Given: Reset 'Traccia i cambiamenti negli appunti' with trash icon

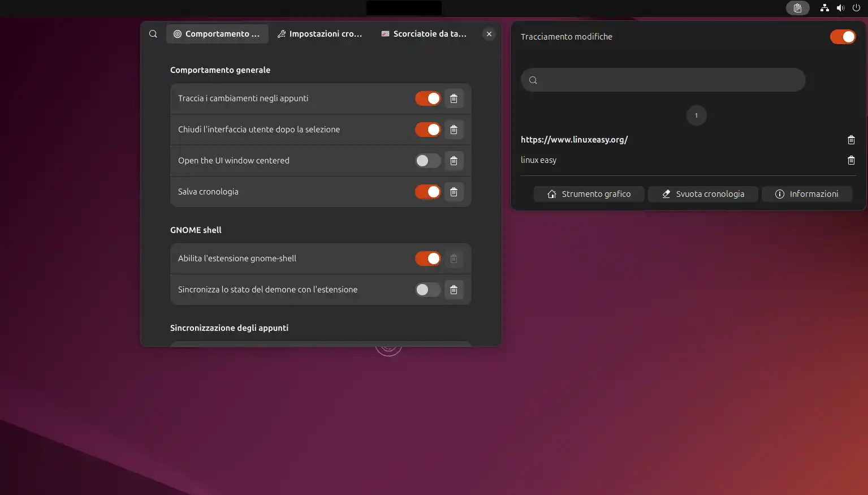Looking at the screenshot, I should (x=454, y=98).
